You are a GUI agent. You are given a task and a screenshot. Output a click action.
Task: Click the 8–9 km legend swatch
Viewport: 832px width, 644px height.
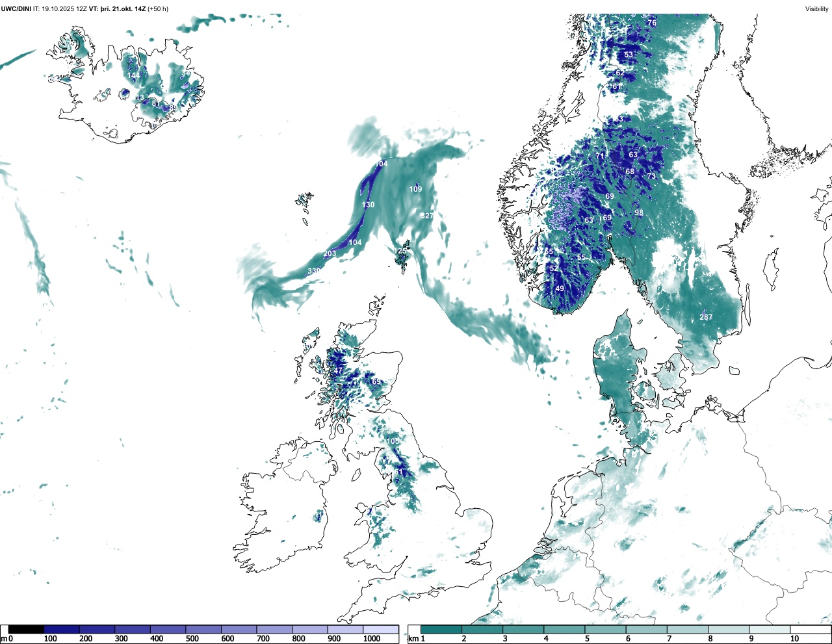[x=728, y=629]
